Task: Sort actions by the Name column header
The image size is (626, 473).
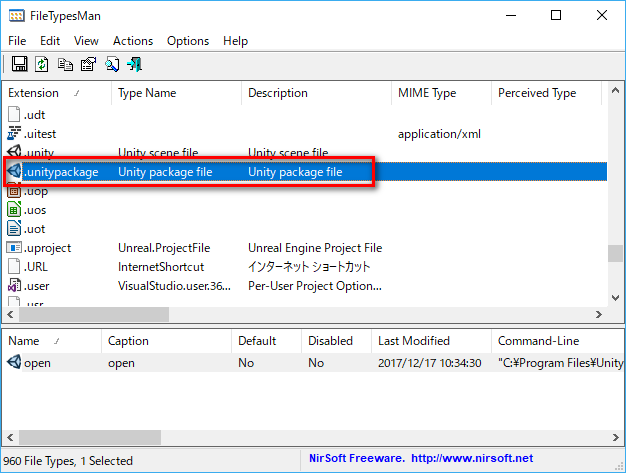Action: [52, 341]
